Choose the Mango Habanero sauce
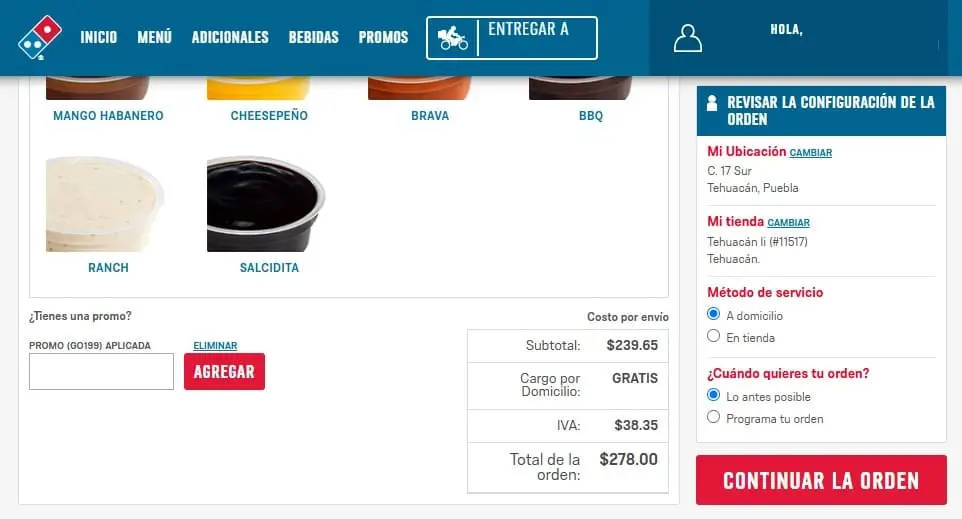 (108, 115)
